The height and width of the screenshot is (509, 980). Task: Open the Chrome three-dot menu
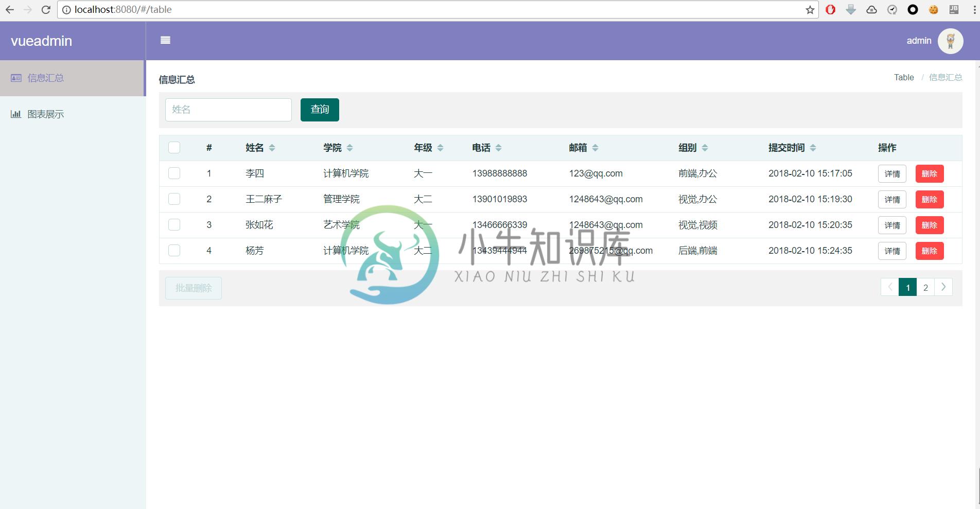[x=974, y=10]
